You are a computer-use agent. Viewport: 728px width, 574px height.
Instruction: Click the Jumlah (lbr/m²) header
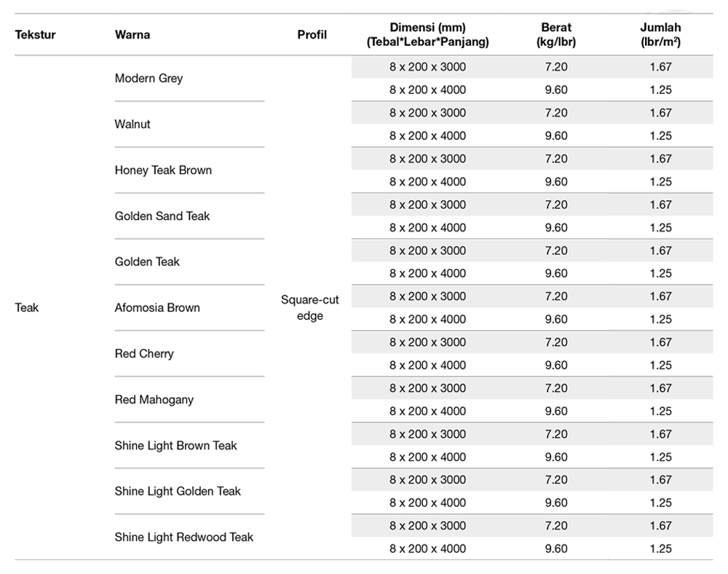coord(661,35)
